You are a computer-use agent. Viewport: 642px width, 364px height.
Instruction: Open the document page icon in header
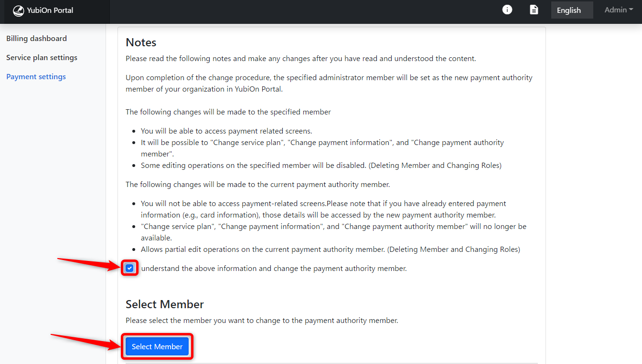[534, 10]
